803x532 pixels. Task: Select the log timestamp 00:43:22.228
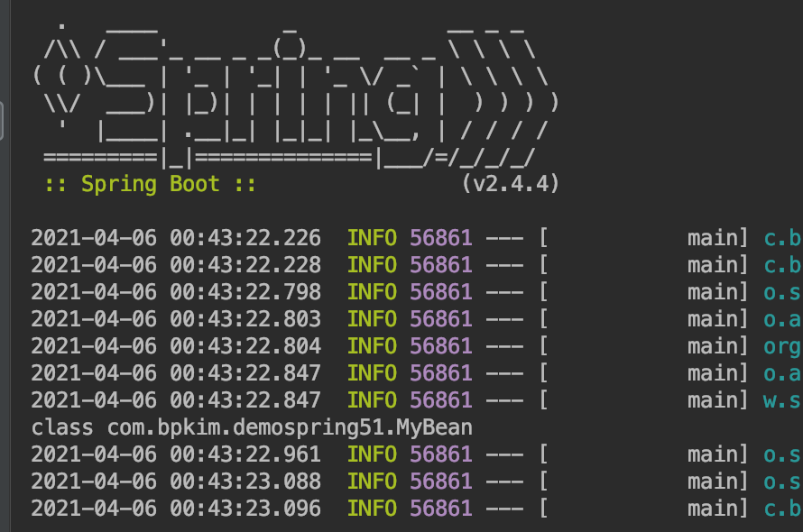(245, 265)
